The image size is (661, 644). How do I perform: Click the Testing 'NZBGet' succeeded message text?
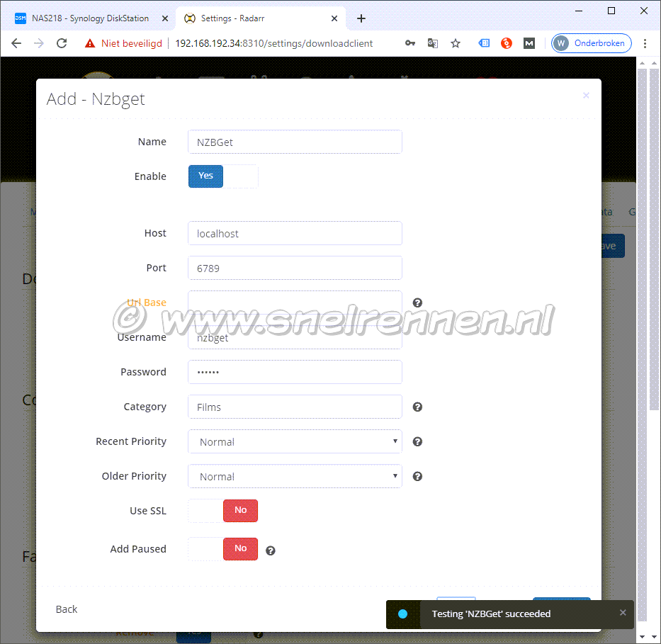491,614
